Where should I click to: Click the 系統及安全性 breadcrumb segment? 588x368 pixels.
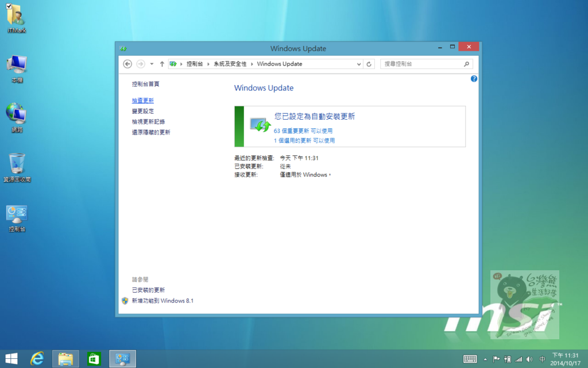coord(230,64)
